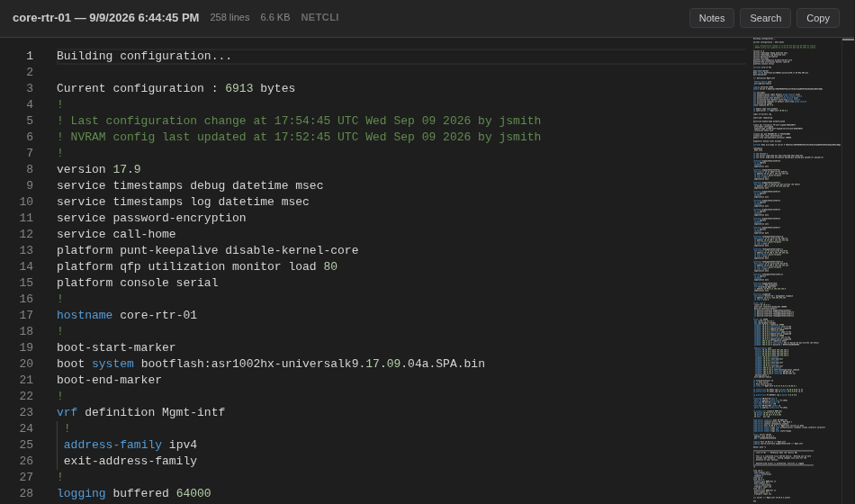855x504 pixels.
Task: Click 'logging buffered 64000' line
Action: pyautogui.click(x=133, y=493)
